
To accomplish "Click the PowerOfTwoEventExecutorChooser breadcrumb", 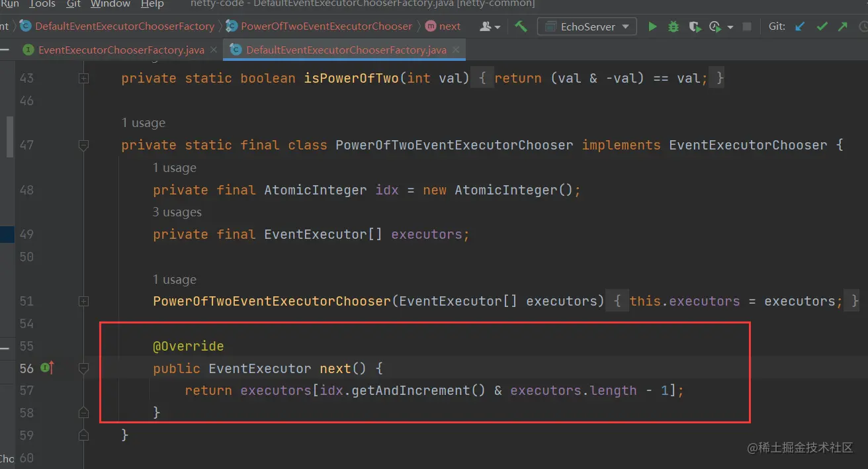I will click(326, 26).
